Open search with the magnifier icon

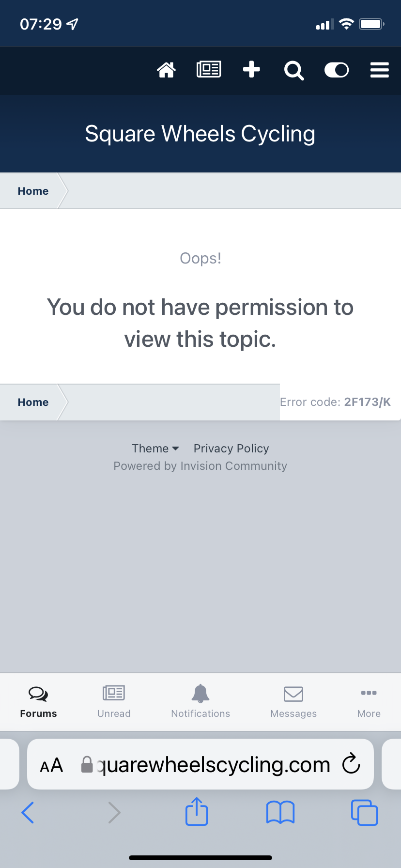(294, 71)
